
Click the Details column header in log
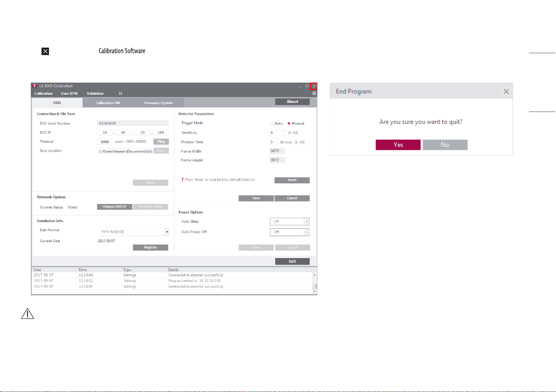coord(174,270)
